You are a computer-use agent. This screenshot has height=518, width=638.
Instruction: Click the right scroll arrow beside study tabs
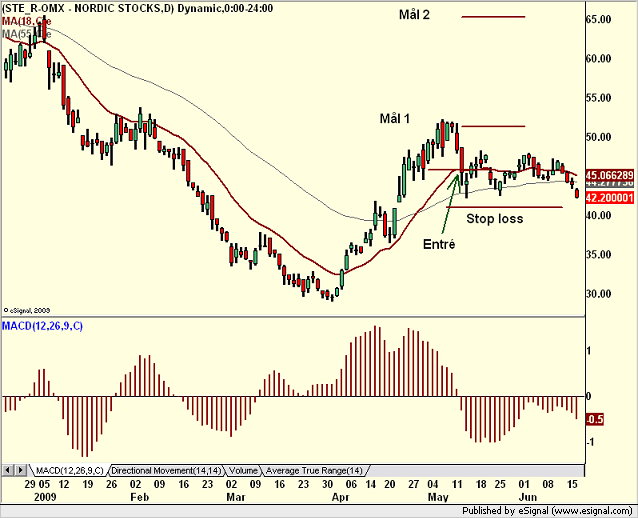coord(21,470)
